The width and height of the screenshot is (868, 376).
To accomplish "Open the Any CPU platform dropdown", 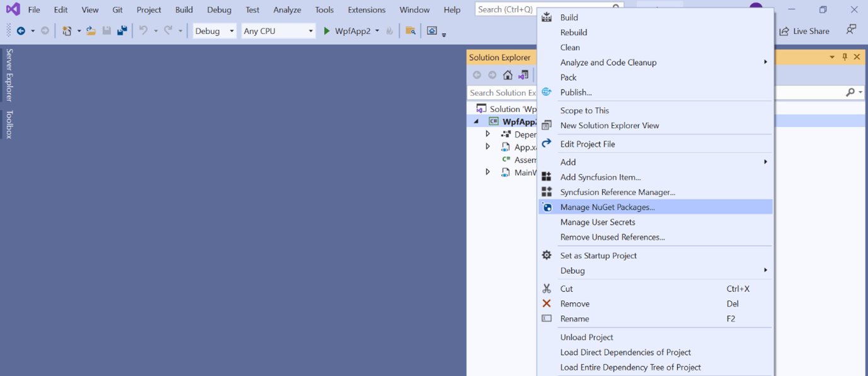I will (278, 30).
